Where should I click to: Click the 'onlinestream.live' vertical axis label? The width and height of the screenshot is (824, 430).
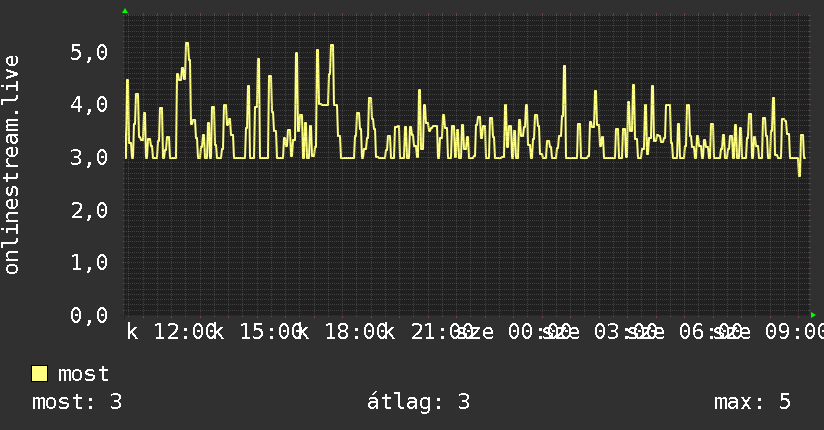pyautogui.click(x=12, y=165)
